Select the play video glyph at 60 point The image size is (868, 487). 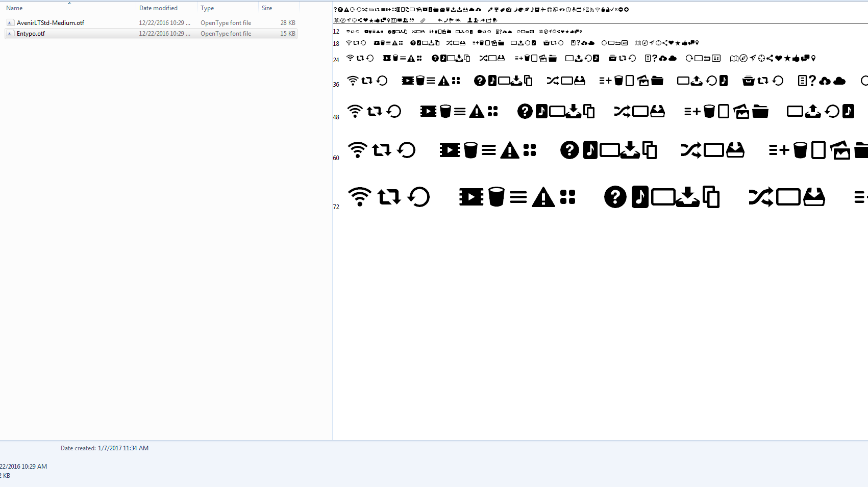(449, 150)
